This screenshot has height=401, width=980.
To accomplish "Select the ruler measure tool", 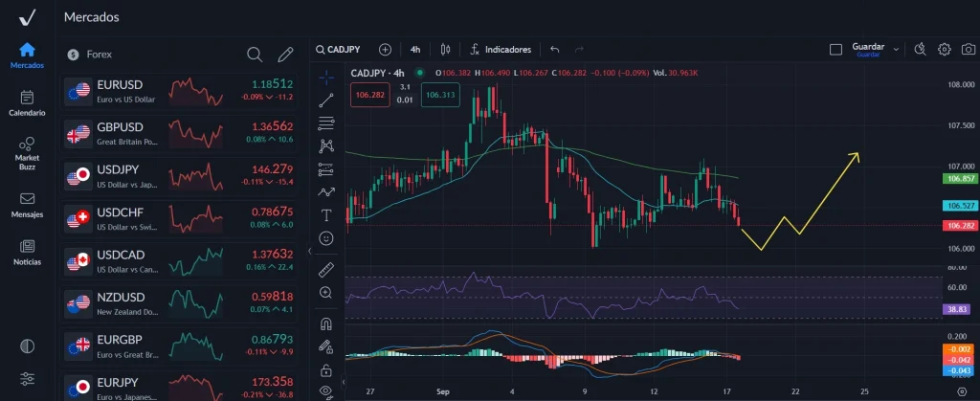I will coord(326,270).
